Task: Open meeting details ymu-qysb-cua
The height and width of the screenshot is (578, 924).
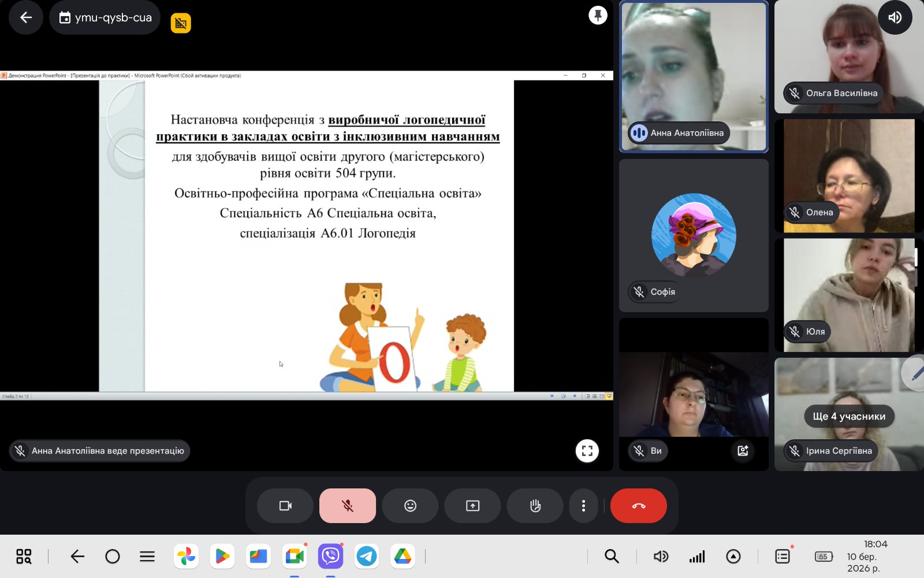Action: [x=105, y=17]
